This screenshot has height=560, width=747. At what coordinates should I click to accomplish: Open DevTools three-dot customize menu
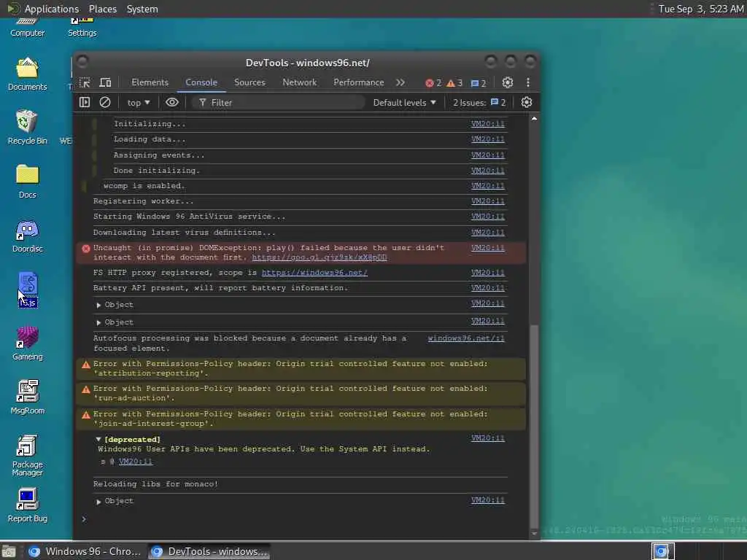(528, 82)
